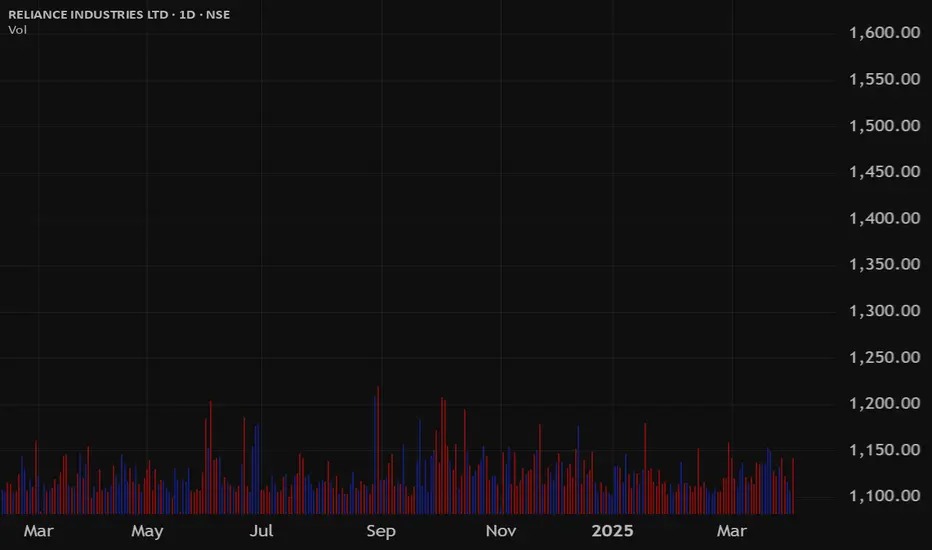Click the Sep label on time axis
This screenshot has height=550, width=932.
tap(381, 531)
